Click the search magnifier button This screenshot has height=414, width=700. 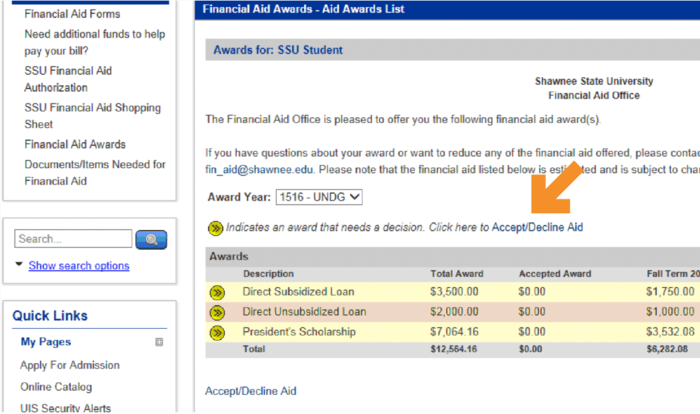pyautogui.click(x=151, y=240)
